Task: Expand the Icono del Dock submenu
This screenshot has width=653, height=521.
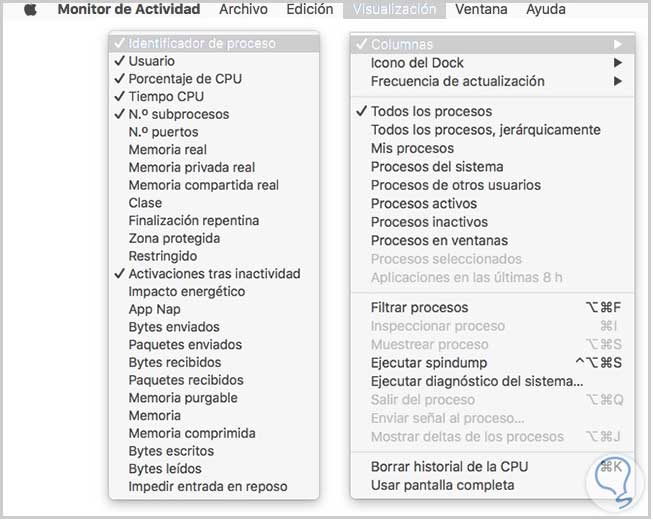Action: click(417, 63)
